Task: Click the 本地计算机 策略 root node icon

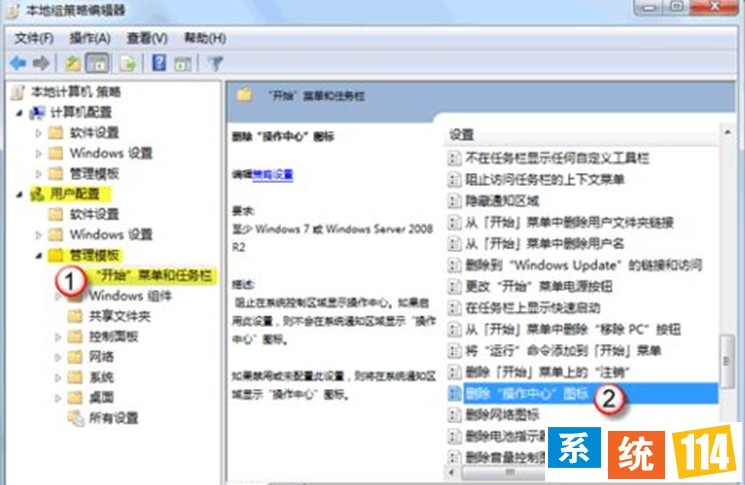Action: (18, 92)
